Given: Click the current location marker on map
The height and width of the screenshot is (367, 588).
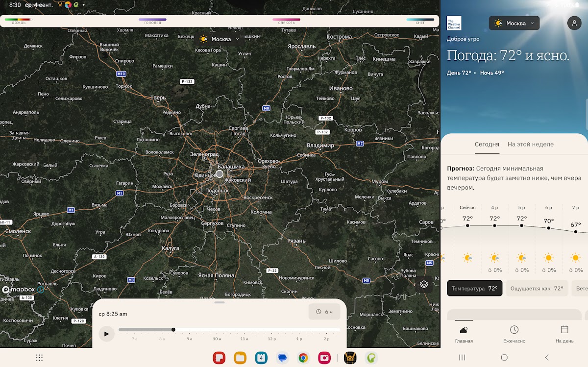Looking at the screenshot, I should 220,174.
